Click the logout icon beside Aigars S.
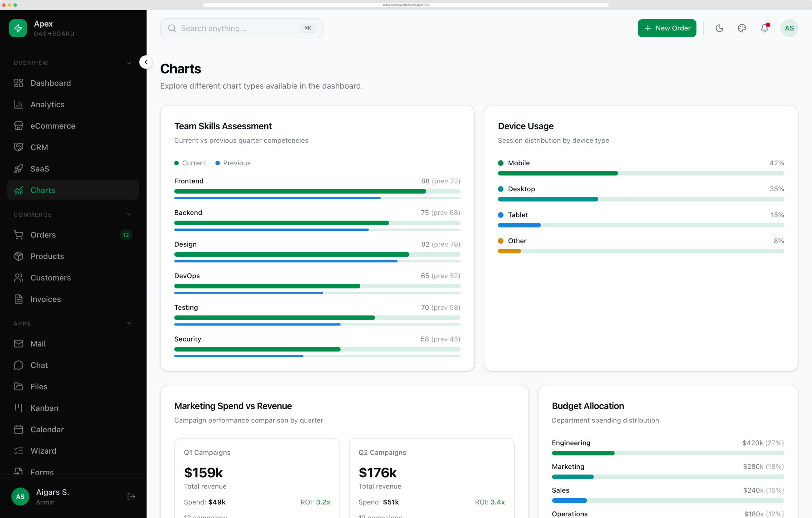Viewport: 812px width, 518px height. [x=131, y=496]
